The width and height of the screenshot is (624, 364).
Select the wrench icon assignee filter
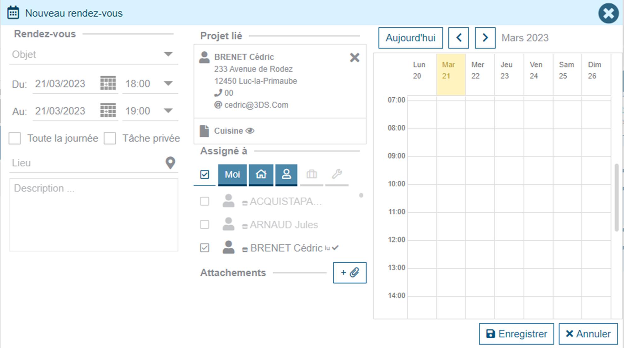tap(337, 174)
